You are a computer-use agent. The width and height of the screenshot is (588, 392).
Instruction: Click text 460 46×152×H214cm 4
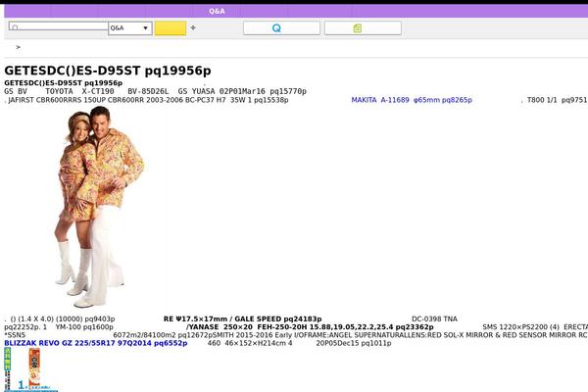pyautogui.click(x=250, y=343)
